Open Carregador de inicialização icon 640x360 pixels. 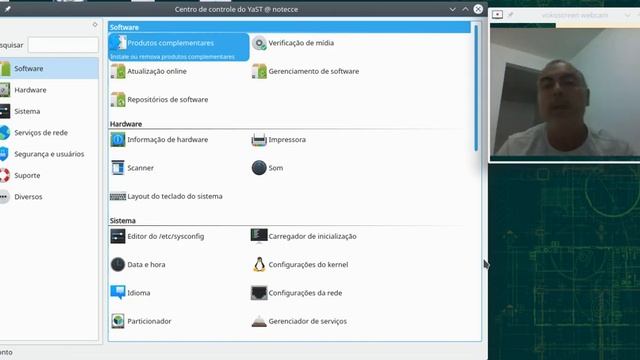[259, 236]
